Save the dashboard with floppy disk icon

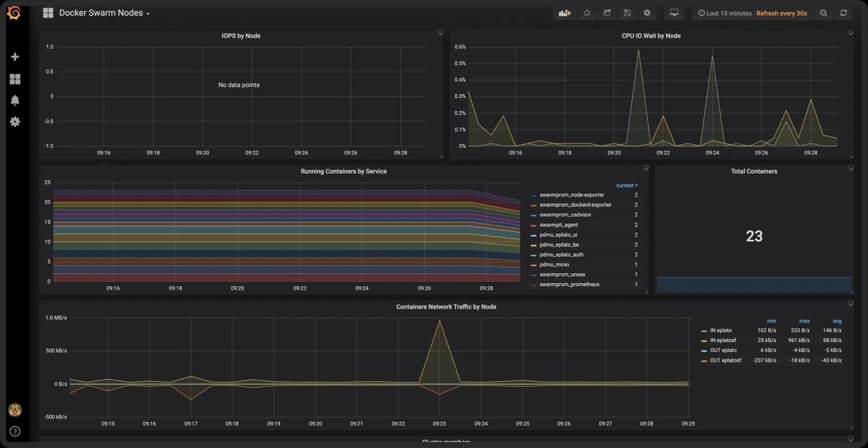627,13
